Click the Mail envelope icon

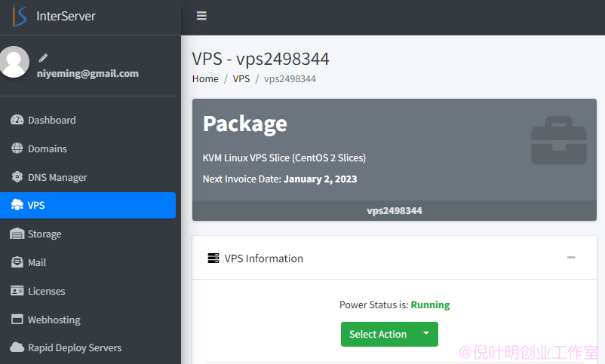(x=17, y=262)
